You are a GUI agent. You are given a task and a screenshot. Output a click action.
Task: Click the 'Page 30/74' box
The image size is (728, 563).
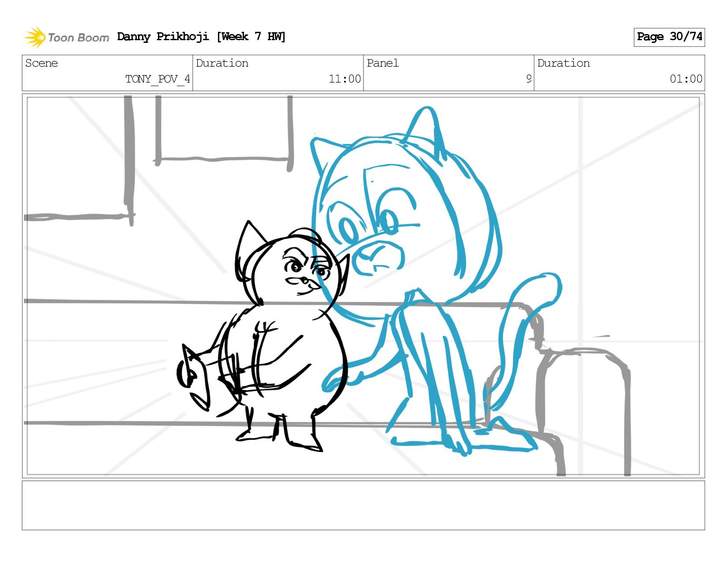[x=669, y=37]
